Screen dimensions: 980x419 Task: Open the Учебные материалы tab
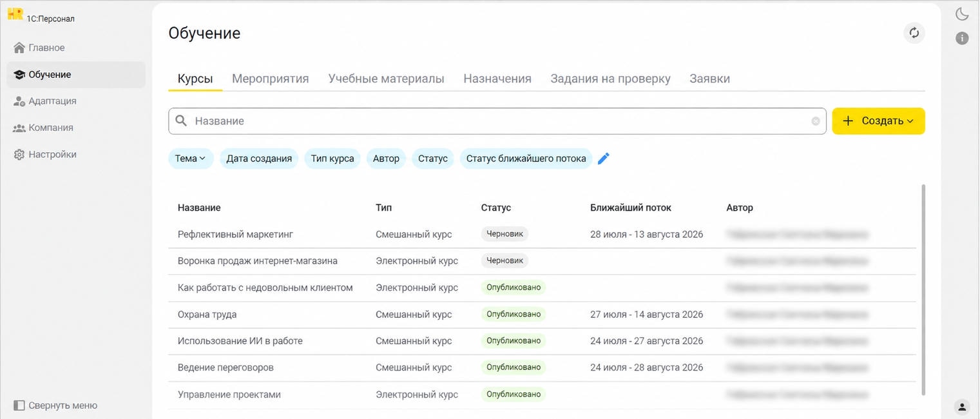(387, 79)
